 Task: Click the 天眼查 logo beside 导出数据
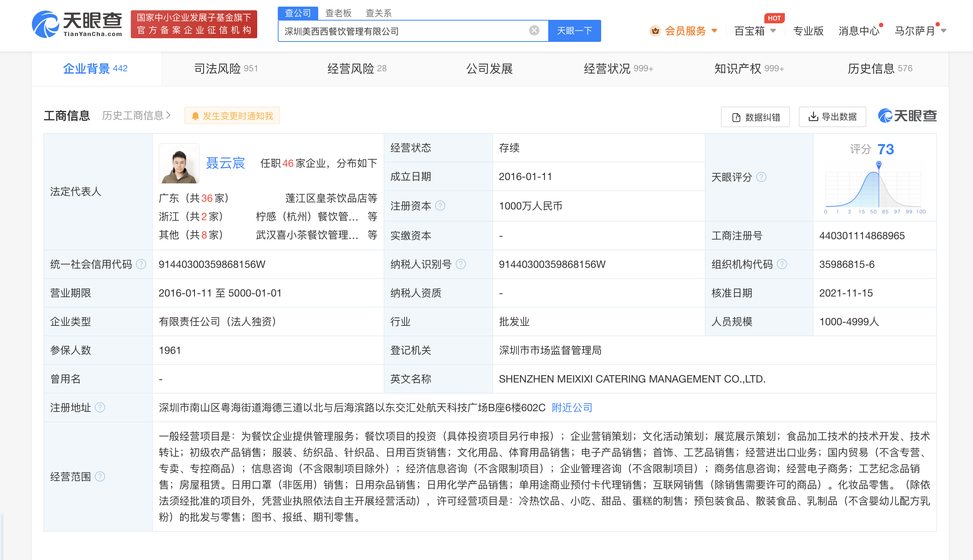tap(907, 116)
